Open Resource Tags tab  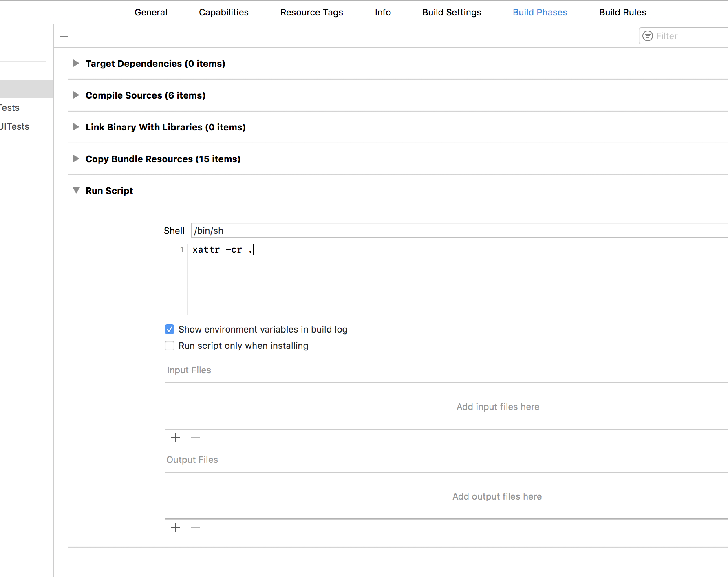[312, 12]
